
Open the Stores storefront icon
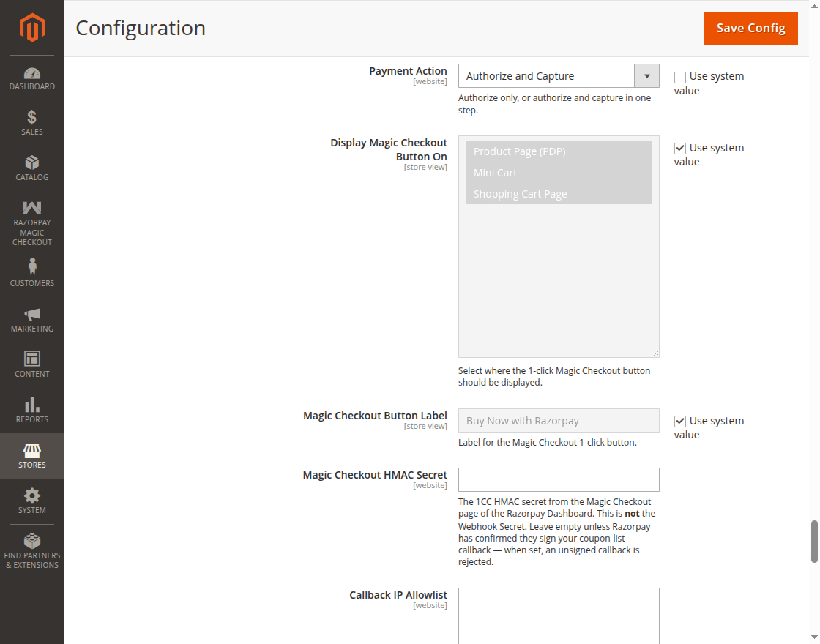tap(32, 451)
